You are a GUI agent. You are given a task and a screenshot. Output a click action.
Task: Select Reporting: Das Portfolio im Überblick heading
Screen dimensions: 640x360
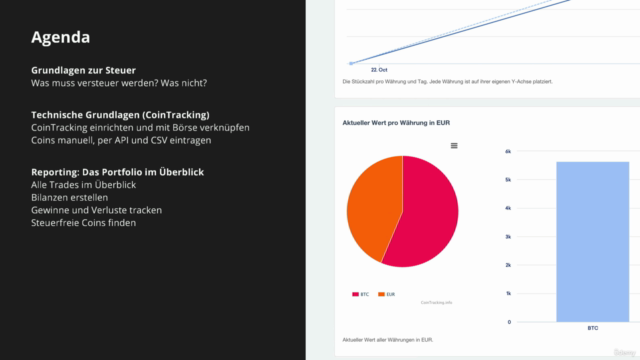point(118,172)
